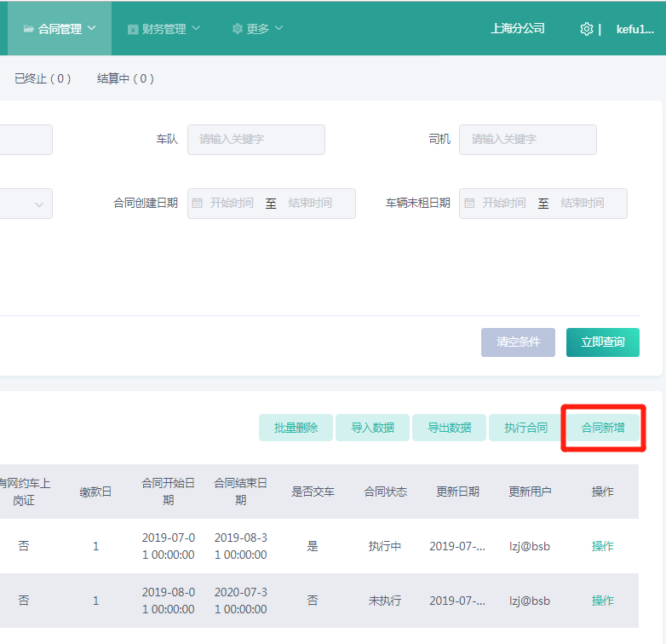Click the 车队 keyword input field
666x644 pixels.
(255, 140)
